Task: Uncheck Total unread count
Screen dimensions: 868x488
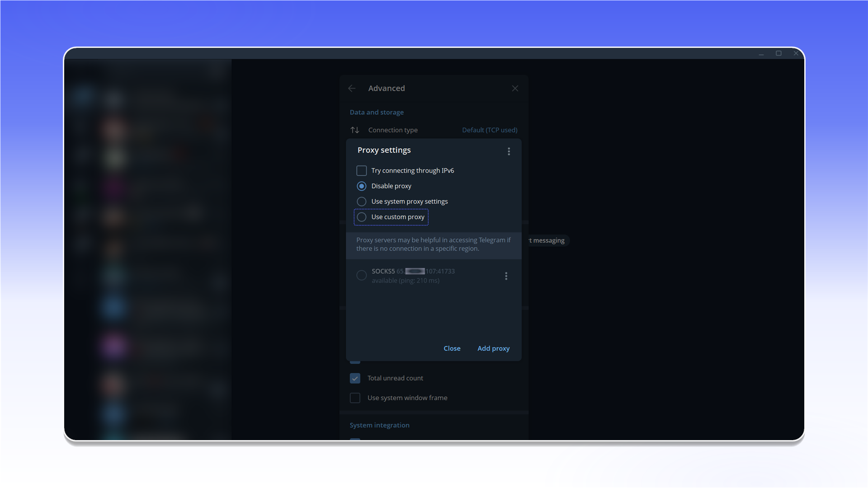Action: [355, 378]
